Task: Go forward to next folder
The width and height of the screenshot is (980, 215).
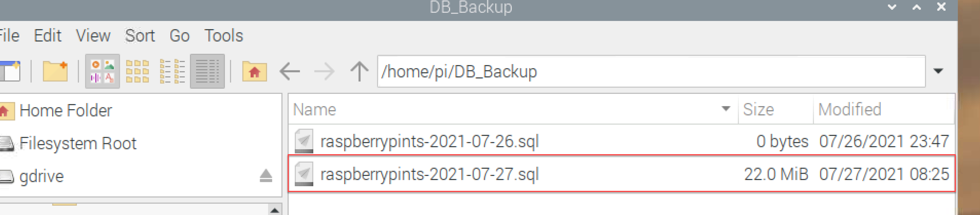Action: (x=325, y=71)
